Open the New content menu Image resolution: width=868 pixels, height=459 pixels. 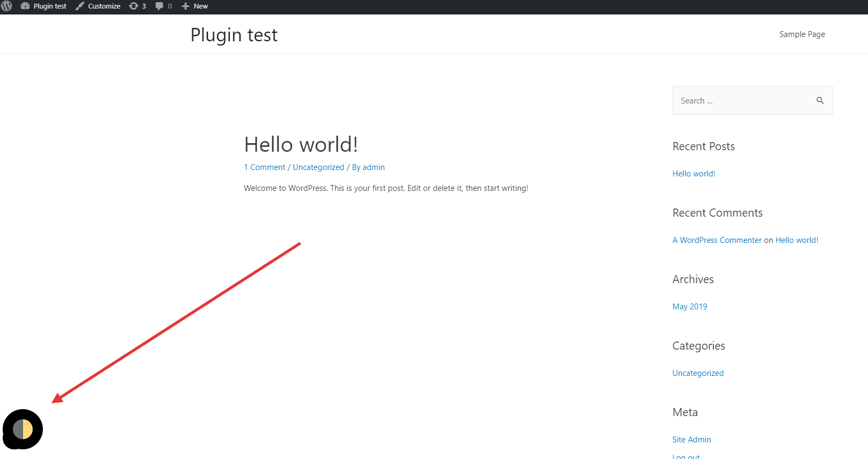pyautogui.click(x=194, y=6)
